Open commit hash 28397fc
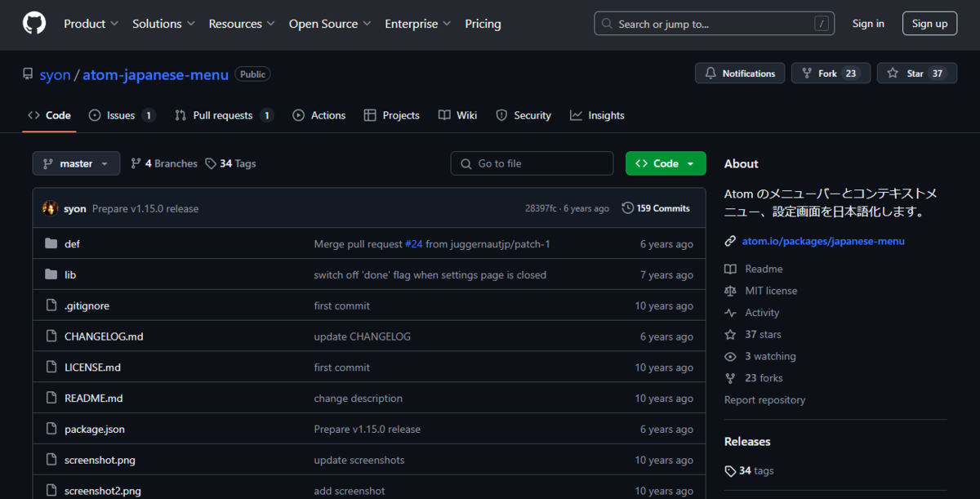 [x=541, y=208]
